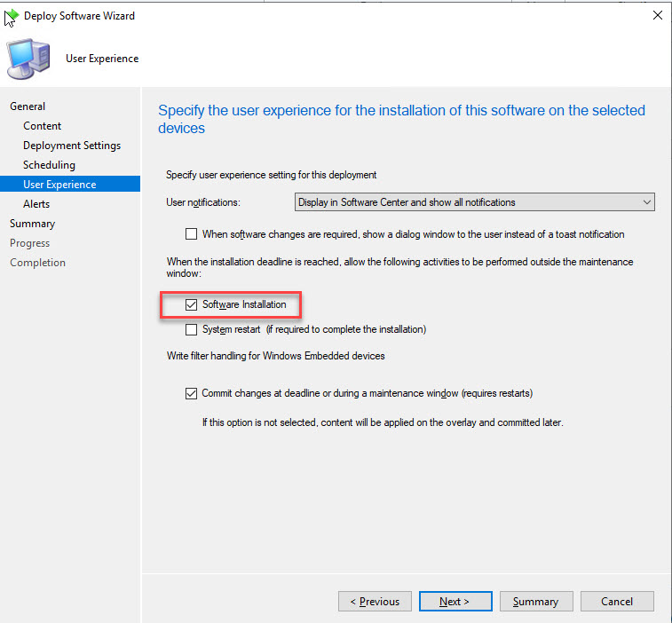Navigate to the Alerts page
672x623 pixels.
pyautogui.click(x=36, y=204)
